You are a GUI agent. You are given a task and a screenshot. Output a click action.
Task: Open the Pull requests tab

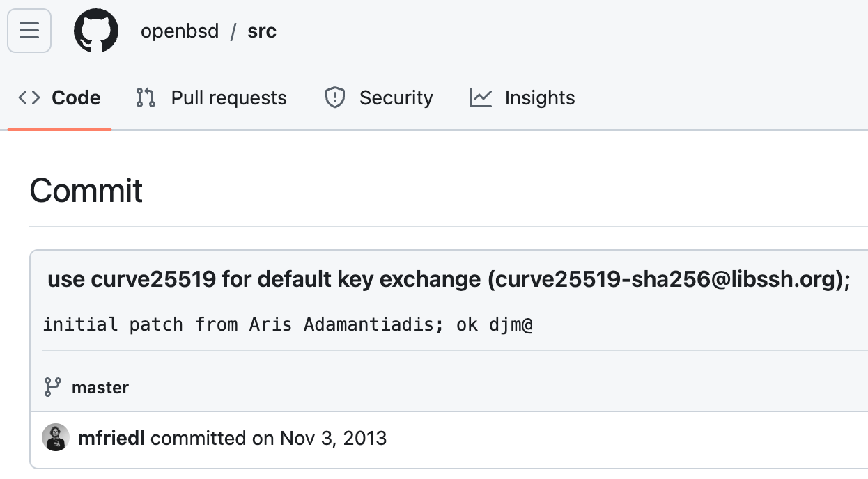pos(211,97)
